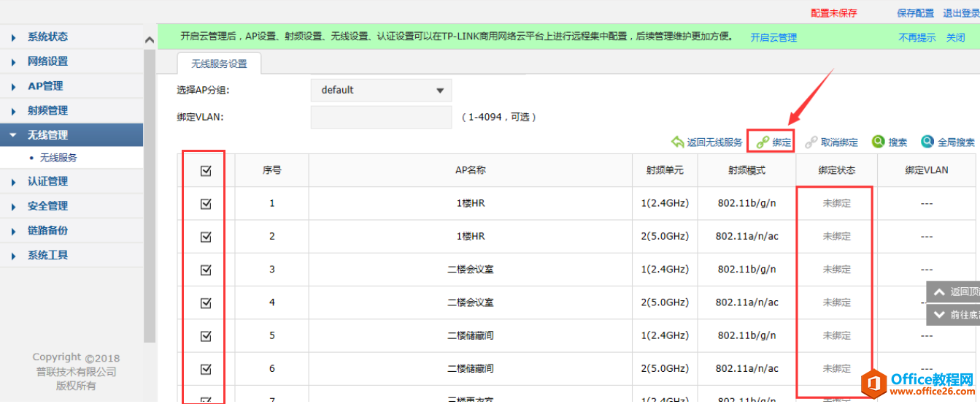Click the Global Search (全局搜索) icon
980x404 pixels.
pos(927,142)
